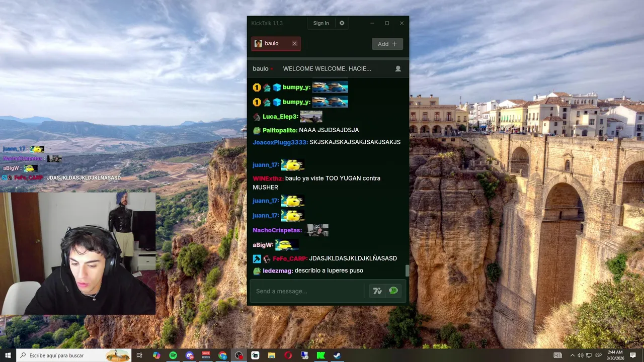644x362 pixels.
Task: Click the taskbar search box
Action: (73, 355)
